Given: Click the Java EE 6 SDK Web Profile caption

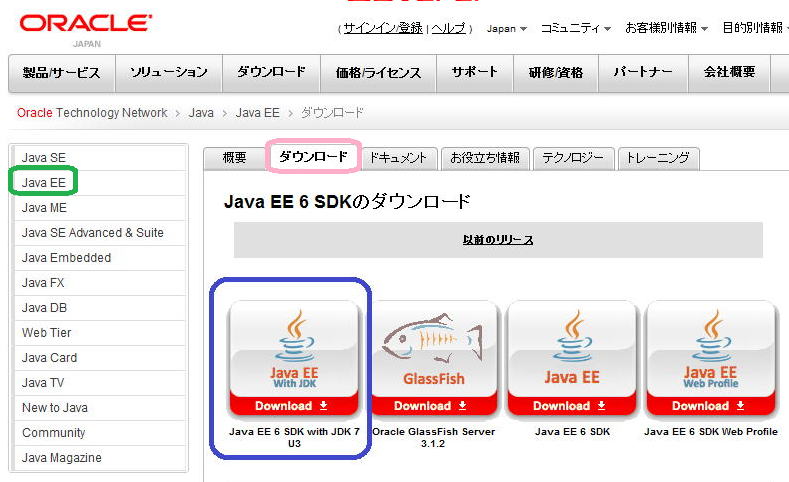Looking at the screenshot, I should click(x=711, y=432).
